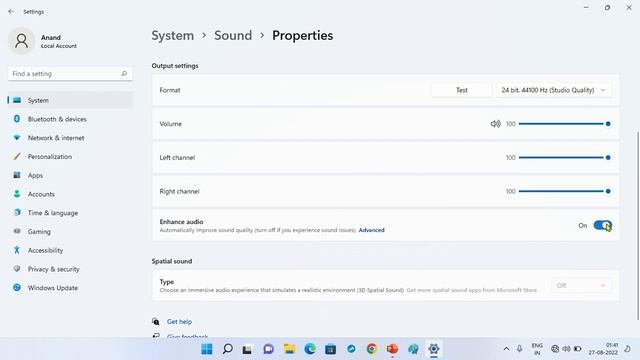Open the clock showing 27-08-2022
This screenshot has height=360, width=640.
603,349
